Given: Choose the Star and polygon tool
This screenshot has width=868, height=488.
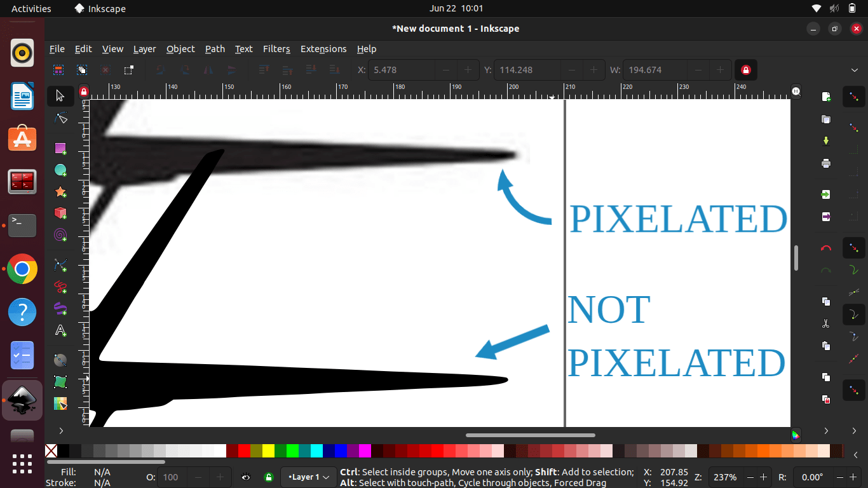Looking at the screenshot, I should 60,191.
